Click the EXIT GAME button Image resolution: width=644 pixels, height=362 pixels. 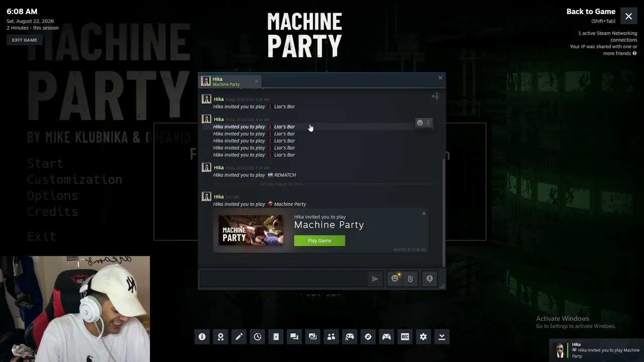25,40
